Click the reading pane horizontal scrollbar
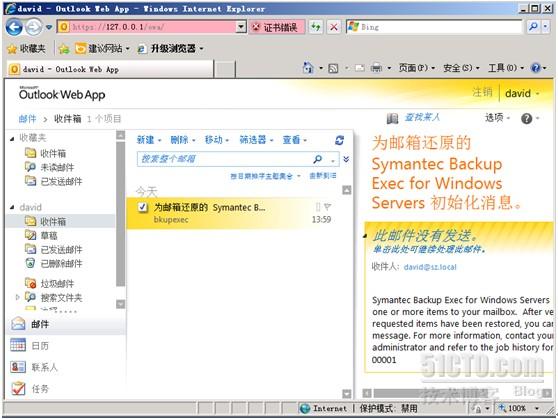Viewport: 558px width, 419px height. coord(458,393)
